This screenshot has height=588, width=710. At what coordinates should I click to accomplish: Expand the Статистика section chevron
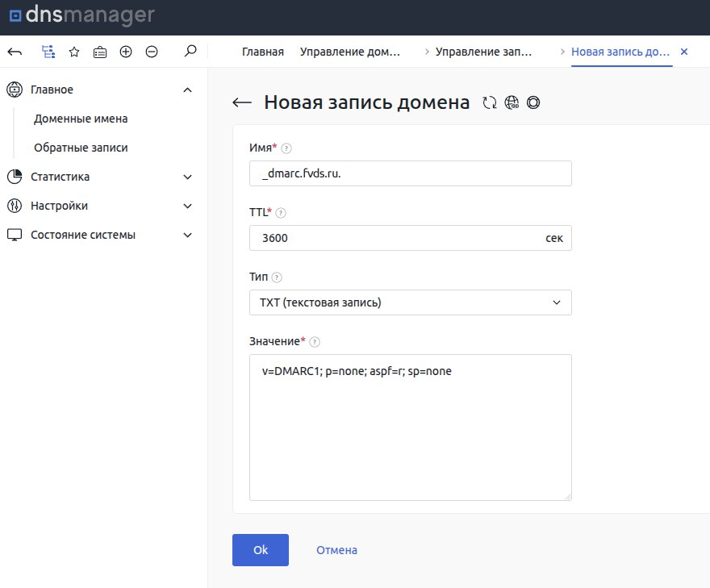coord(187,177)
